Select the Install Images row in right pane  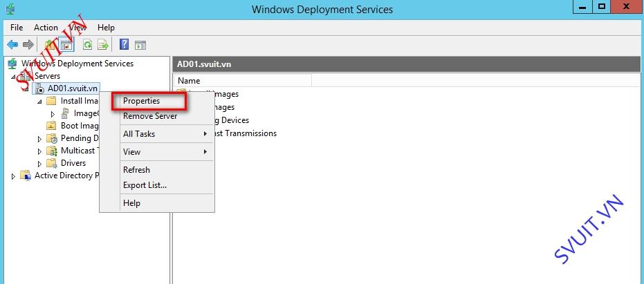226,94
